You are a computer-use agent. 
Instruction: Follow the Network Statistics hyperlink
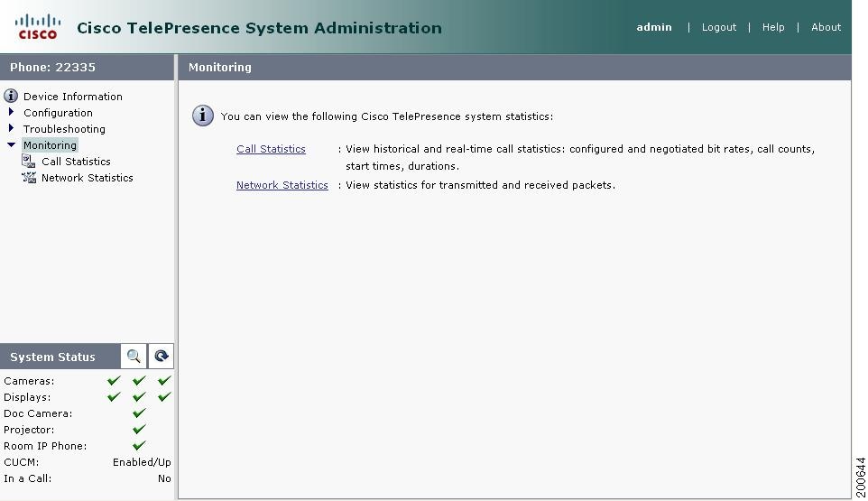click(282, 185)
